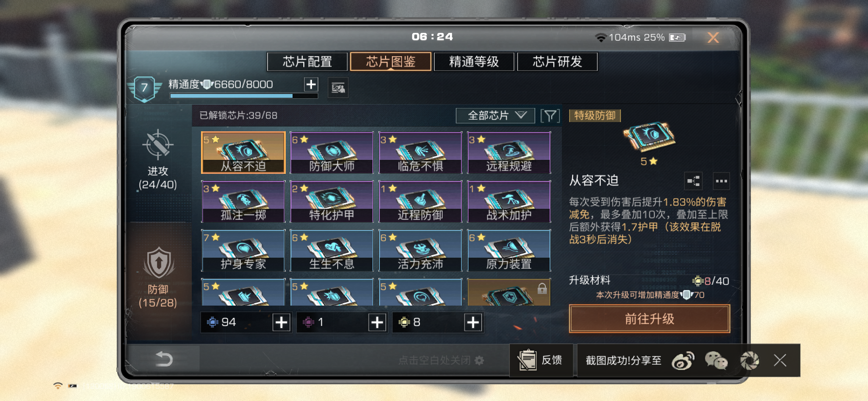Click the chip tree branch icon
This screenshot has width=868, height=401.
[x=693, y=181]
